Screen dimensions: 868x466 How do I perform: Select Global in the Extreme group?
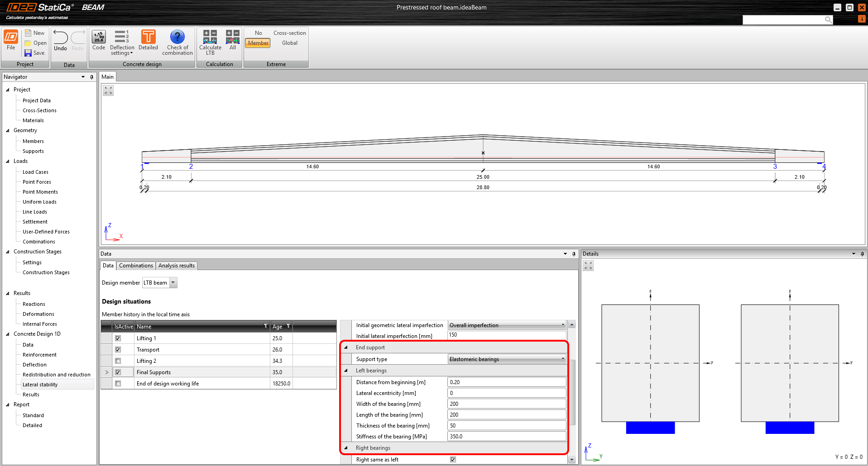click(289, 43)
